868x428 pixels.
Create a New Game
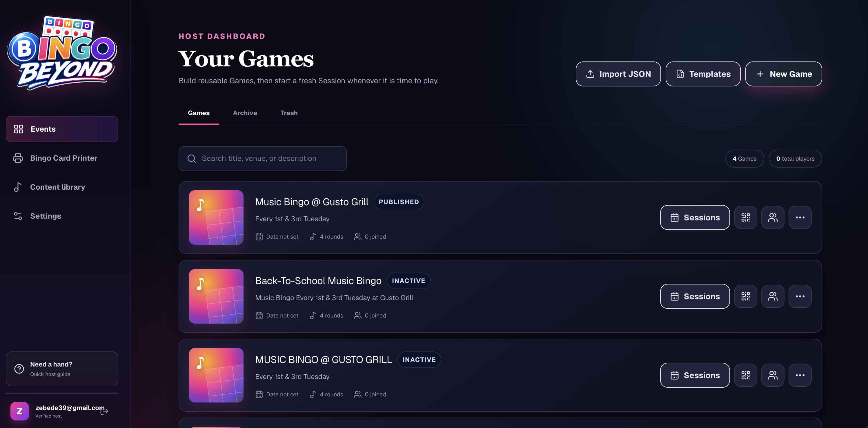pyautogui.click(x=783, y=74)
